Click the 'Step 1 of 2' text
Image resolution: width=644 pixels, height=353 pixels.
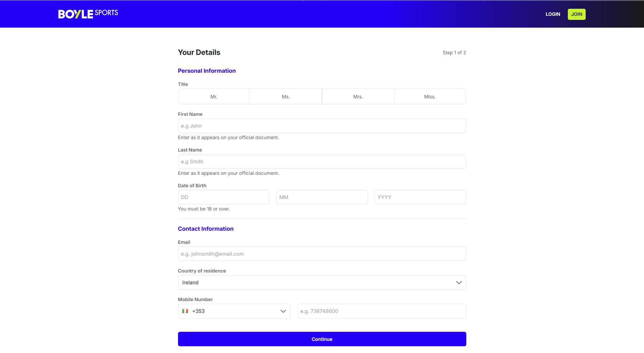pos(454,53)
